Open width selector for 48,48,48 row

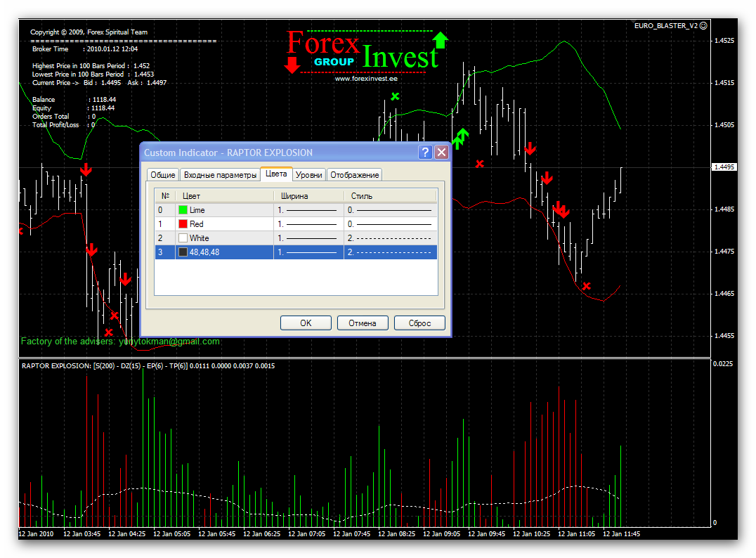308,252
